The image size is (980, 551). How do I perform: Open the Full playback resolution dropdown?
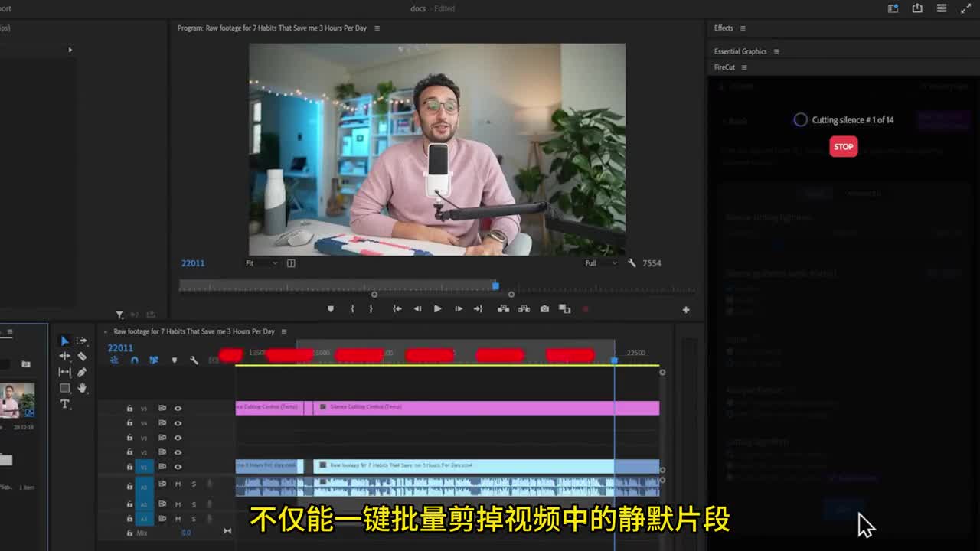click(601, 263)
